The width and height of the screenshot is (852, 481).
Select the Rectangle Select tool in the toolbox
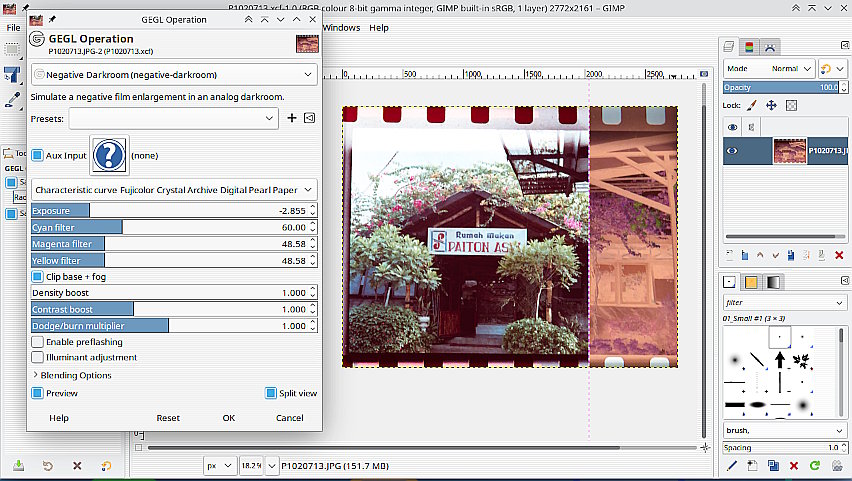coord(11,50)
